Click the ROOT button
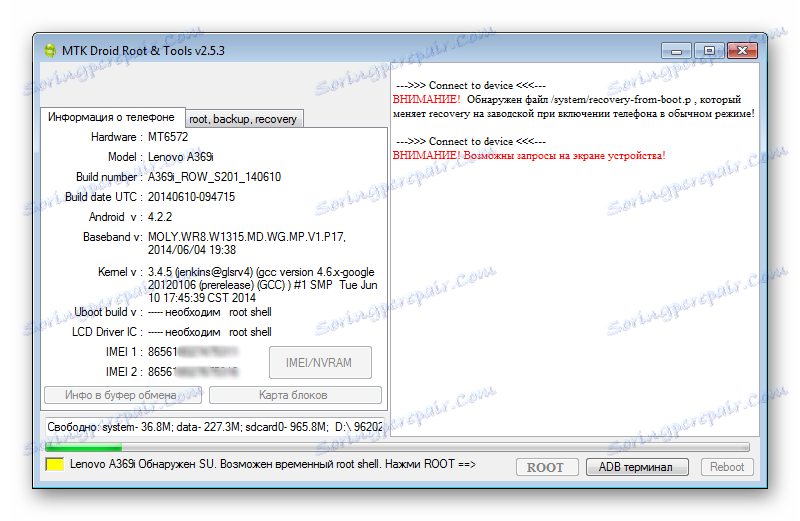The width and height of the screenshot is (800, 521). click(x=546, y=467)
